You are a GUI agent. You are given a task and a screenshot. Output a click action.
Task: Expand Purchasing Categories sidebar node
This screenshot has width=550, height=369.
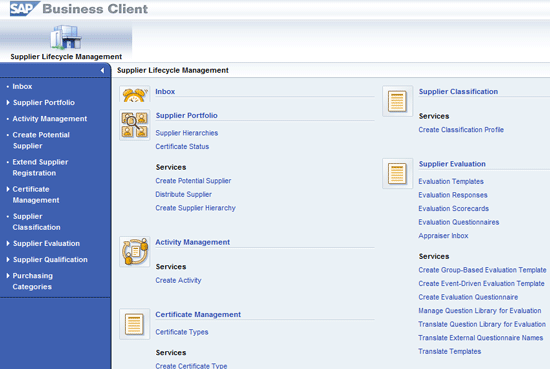(x=8, y=276)
